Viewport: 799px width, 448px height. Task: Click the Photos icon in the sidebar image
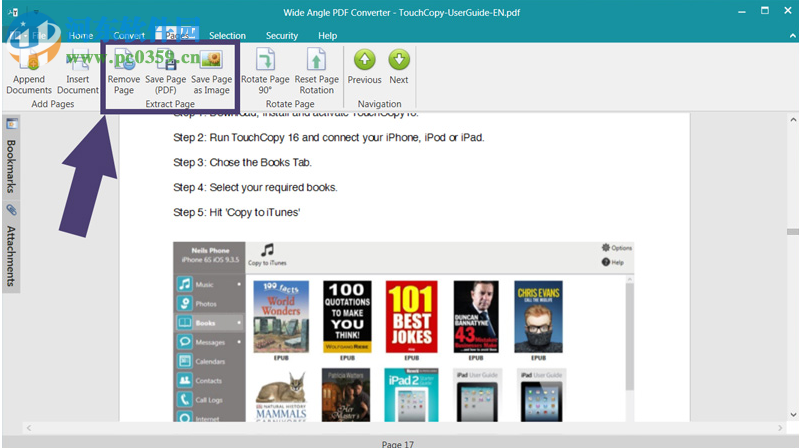184,303
